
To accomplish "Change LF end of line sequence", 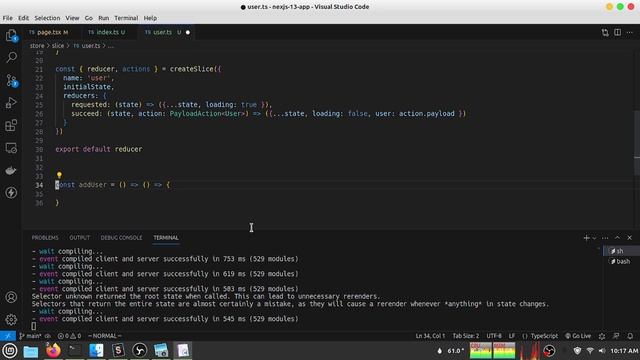I will point(511,336).
